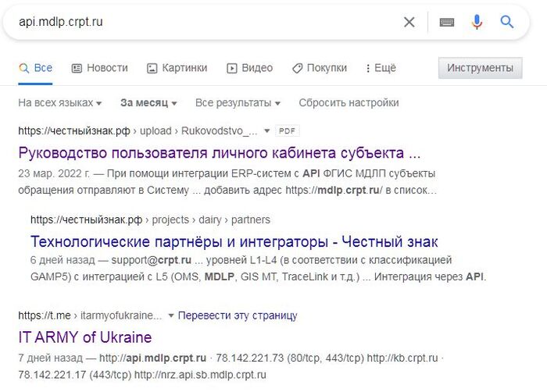The image size is (547, 392).
Task: Expand arrow next to Rukovodstvo result URL
Action: click(267, 130)
